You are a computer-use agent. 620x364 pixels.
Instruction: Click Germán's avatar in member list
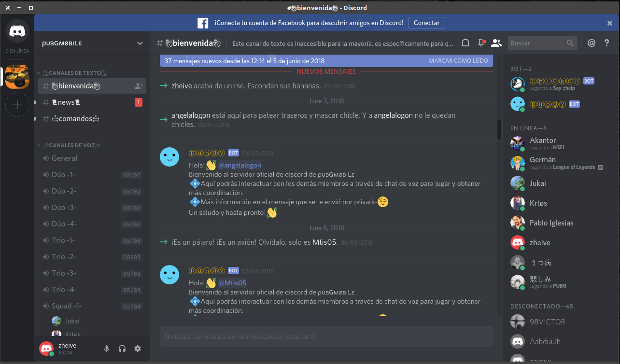tap(518, 163)
